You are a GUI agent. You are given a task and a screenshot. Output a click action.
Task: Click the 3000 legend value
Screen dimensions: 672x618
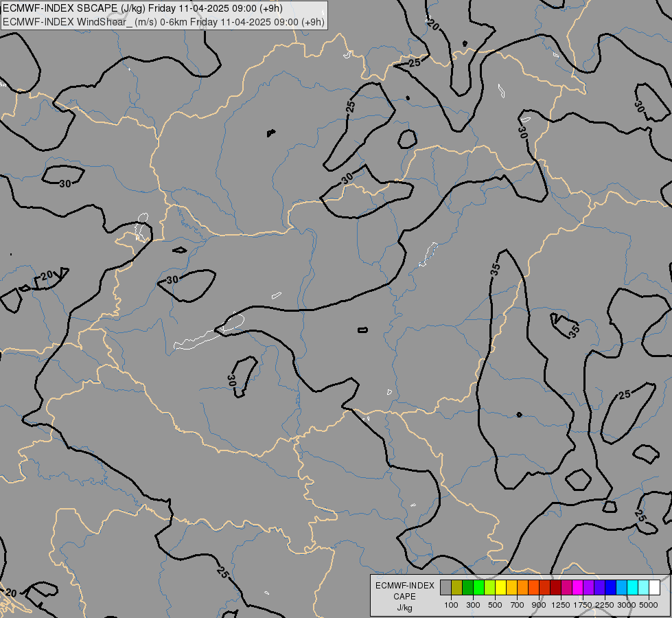pos(627,605)
